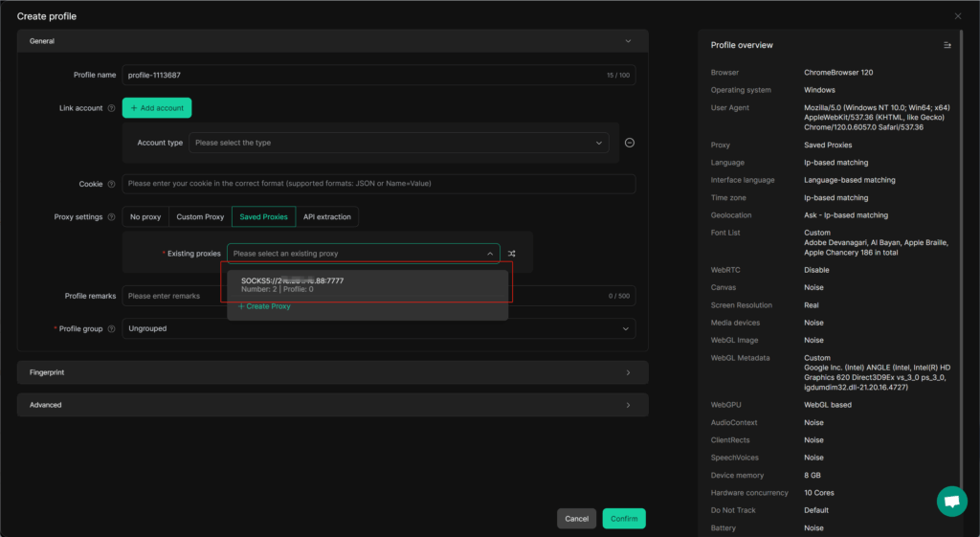Click the help icon beside Link account
The image size is (980, 537).
[112, 108]
